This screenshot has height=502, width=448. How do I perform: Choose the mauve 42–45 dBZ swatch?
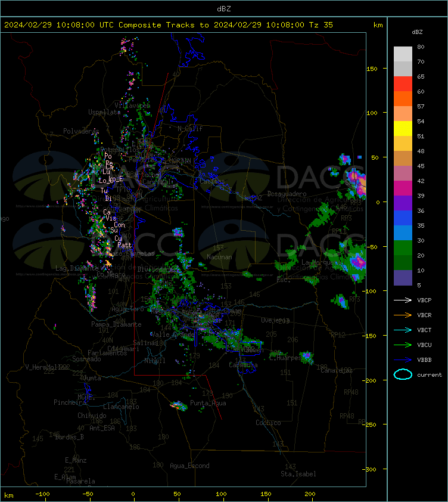[403, 173]
